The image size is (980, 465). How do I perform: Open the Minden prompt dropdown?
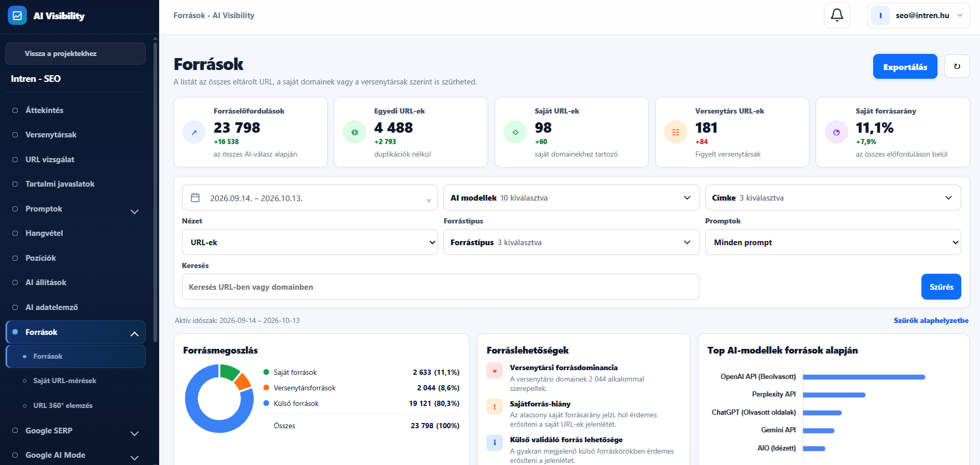tap(833, 242)
